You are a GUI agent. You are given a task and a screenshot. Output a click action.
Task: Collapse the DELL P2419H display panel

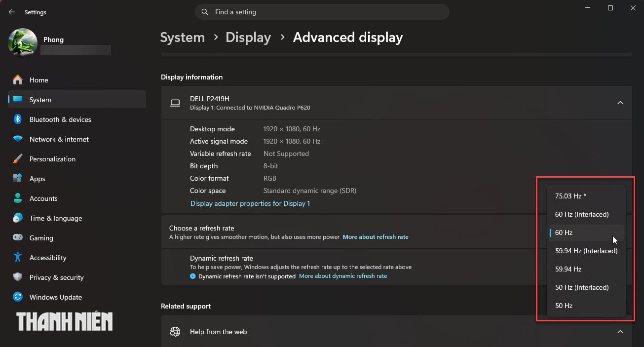tap(620, 103)
